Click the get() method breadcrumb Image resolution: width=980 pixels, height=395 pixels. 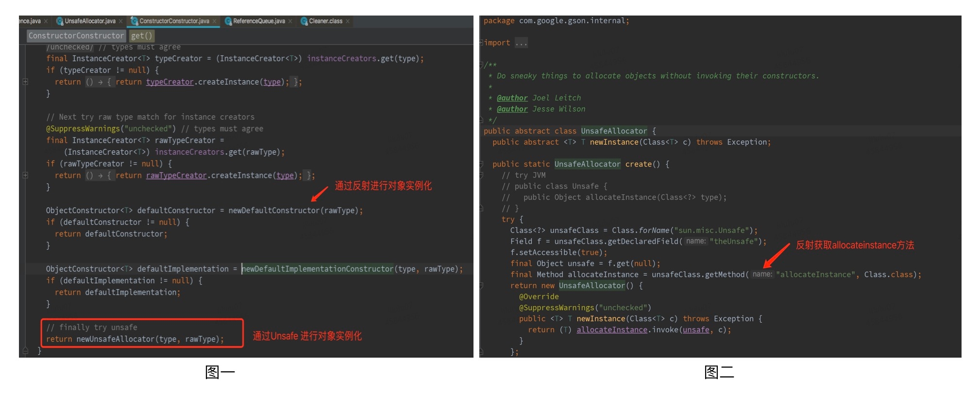coord(141,36)
